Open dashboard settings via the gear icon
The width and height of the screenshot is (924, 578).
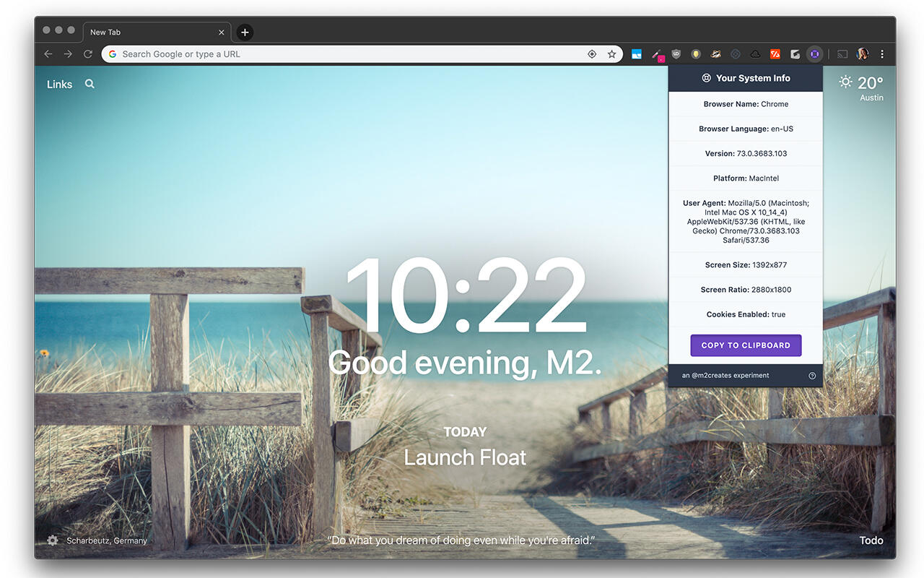(52, 540)
